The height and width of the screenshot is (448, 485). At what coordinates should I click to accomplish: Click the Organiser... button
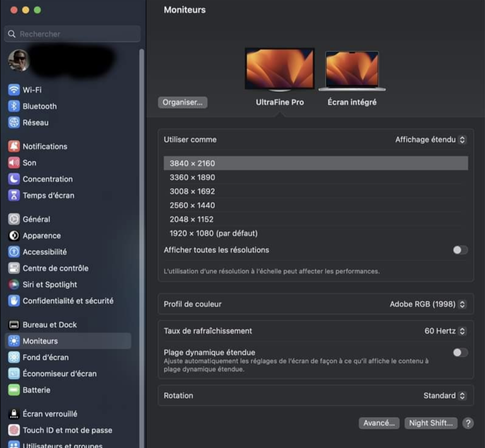pyautogui.click(x=182, y=102)
